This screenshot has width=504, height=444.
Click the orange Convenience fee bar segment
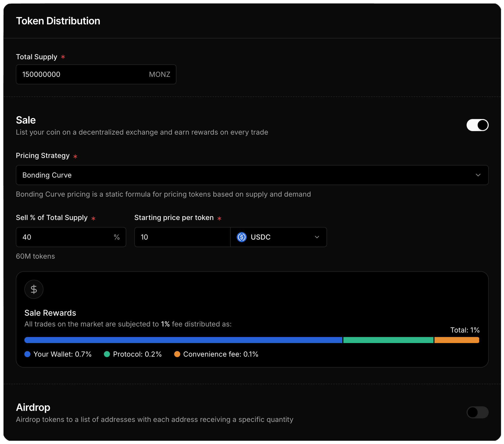[x=457, y=340]
